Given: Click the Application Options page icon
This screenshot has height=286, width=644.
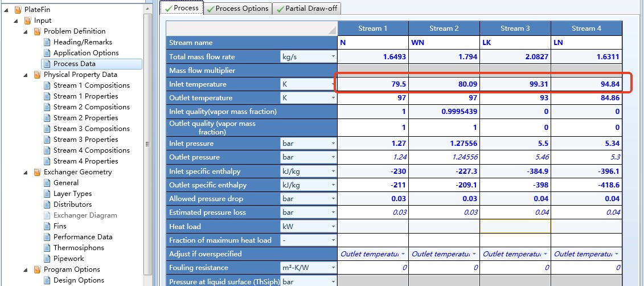Looking at the screenshot, I should click(47, 53).
